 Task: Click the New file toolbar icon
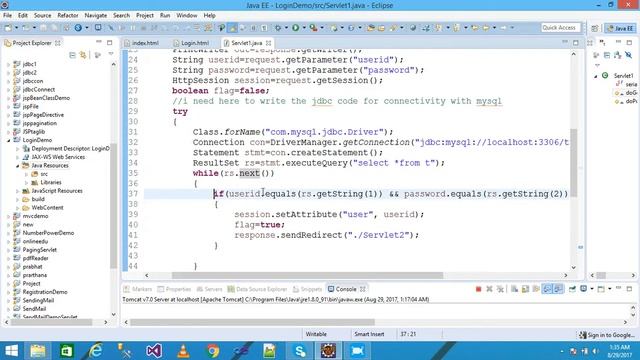tap(8, 27)
